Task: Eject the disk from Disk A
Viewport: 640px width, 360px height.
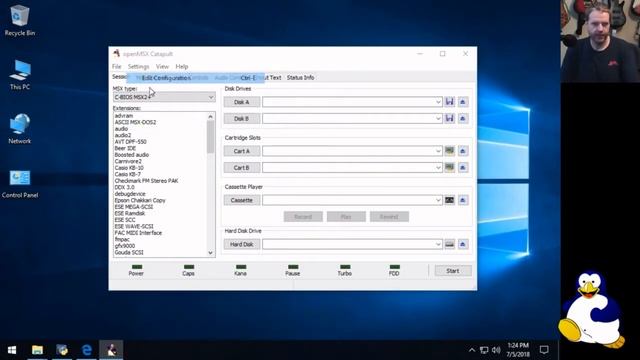Action: pyautogui.click(x=463, y=102)
